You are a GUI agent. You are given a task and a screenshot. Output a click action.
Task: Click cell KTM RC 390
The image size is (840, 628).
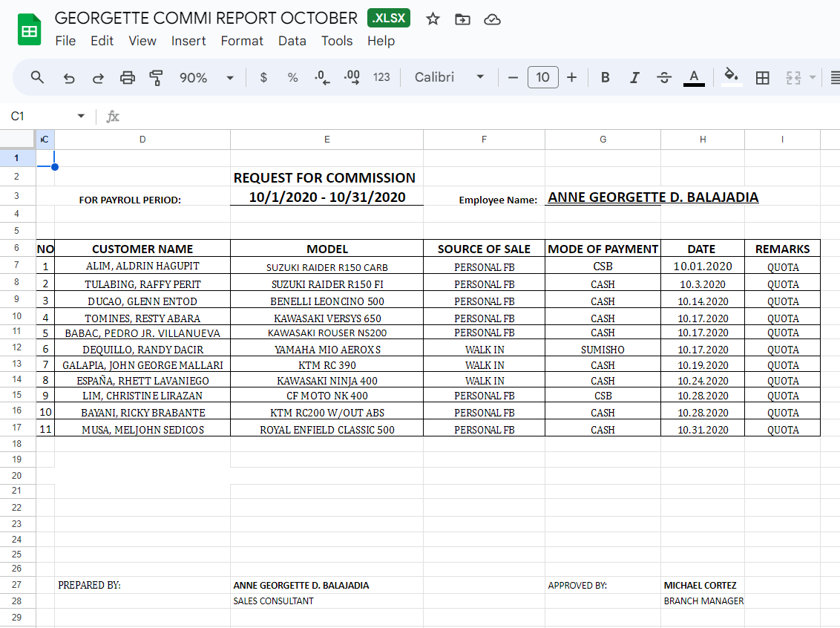(x=327, y=365)
